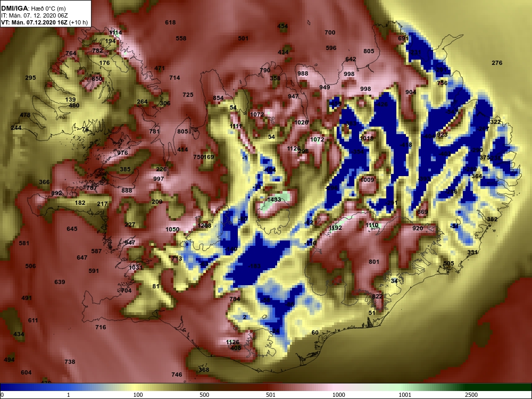Screen dimensions: 532x399
Task: Click the map value 366
Action: 44,182
